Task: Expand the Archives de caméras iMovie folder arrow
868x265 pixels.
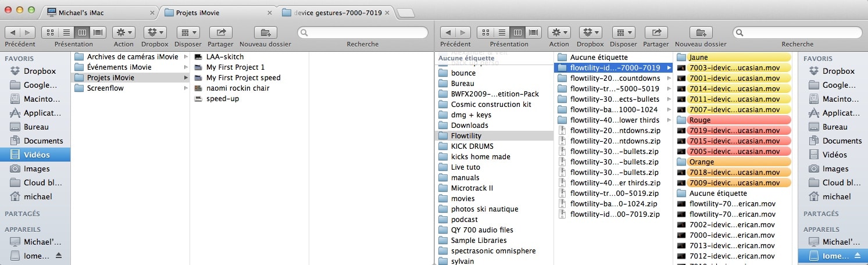Action: coord(185,57)
